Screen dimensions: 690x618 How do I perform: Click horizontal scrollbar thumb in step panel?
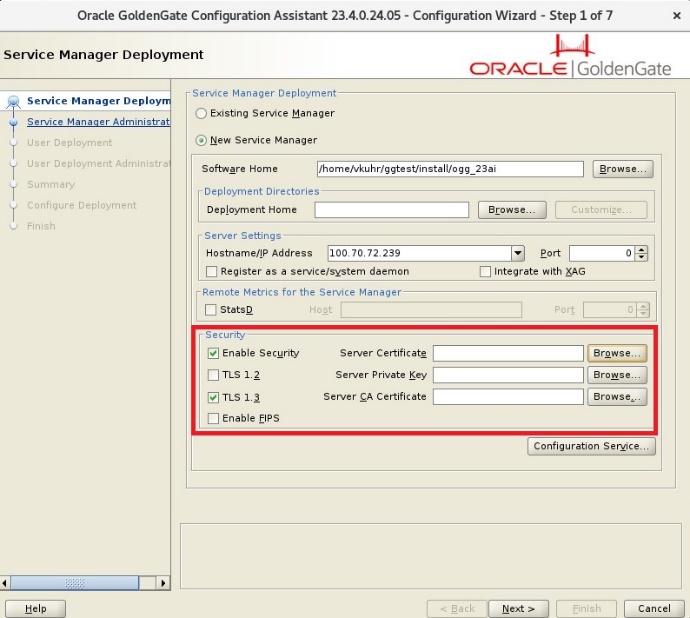[x=74, y=583]
